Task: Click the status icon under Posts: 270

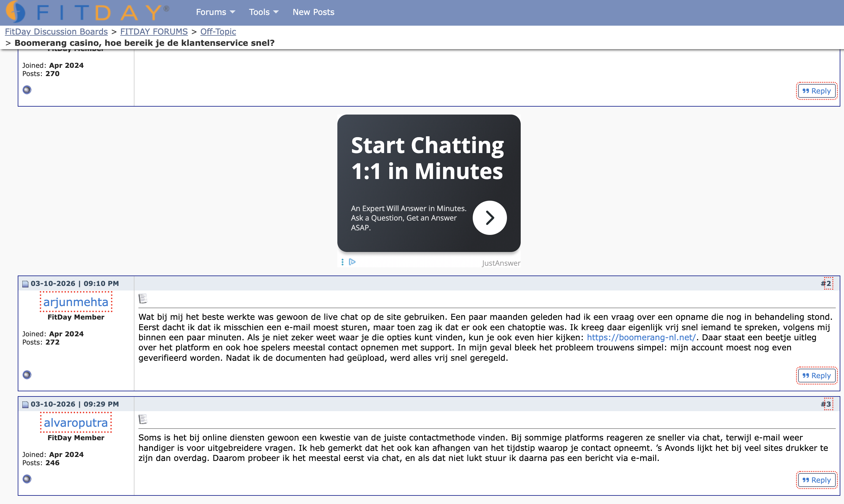Action: [x=27, y=90]
